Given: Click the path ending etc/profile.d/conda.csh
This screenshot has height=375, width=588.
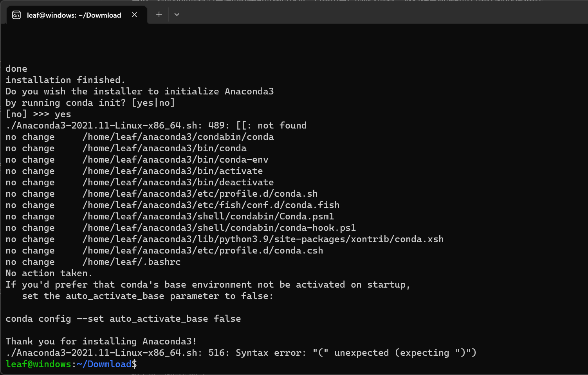Looking at the screenshot, I should 203,250.
